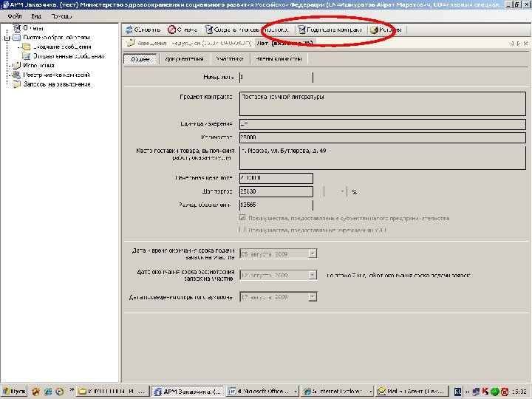Open the 17 августа 2009 auction date dropdown
Image resolution: width=532 pixels, height=399 pixels.
[x=313, y=297]
